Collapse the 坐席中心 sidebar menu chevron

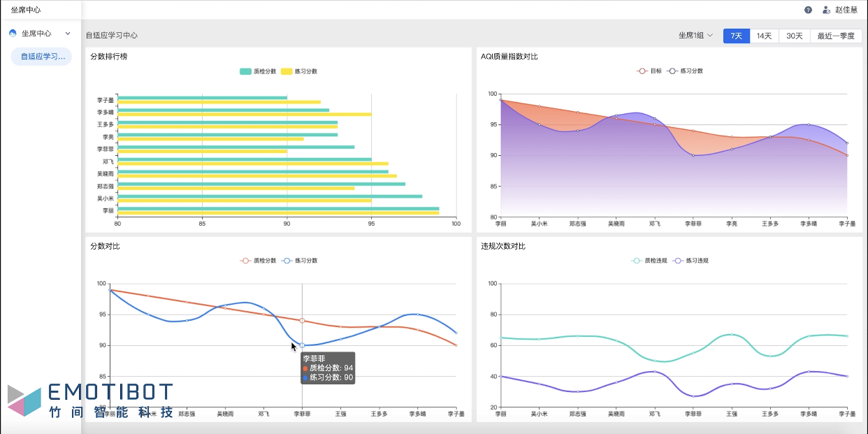(x=68, y=34)
